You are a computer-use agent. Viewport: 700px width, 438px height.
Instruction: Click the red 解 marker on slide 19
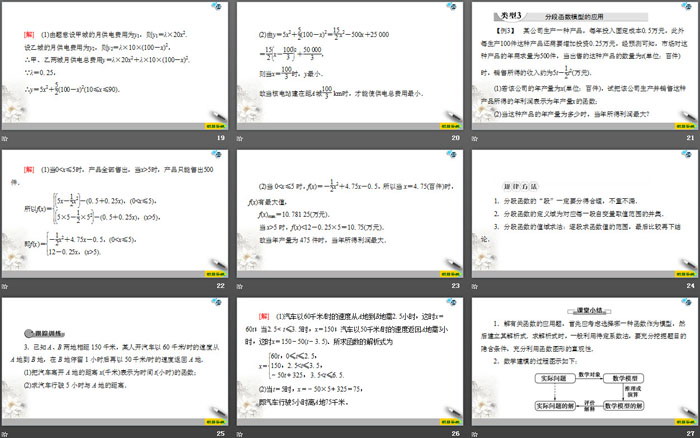pyautogui.click(x=29, y=34)
